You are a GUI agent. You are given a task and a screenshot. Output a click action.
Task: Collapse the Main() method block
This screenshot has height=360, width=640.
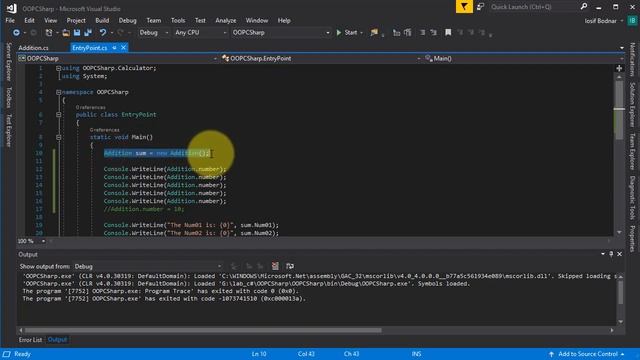coord(58,137)
